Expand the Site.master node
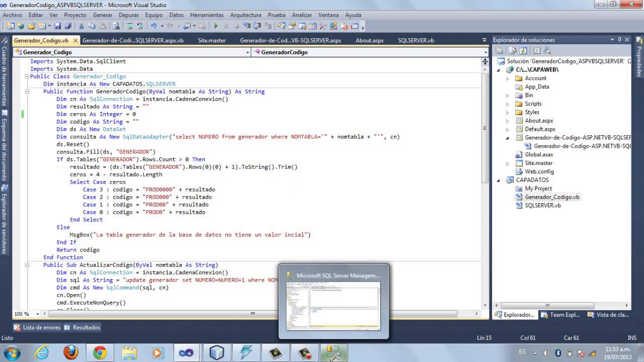Image resolution: width=644 pixels, height=362 pixels. click(507, 163)
